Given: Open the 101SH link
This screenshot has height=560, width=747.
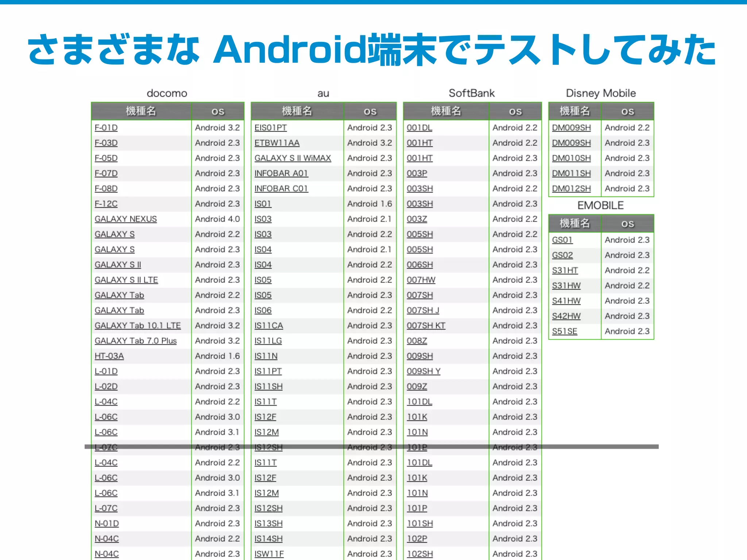Looking at the screenshot, I should pyautogui.click(x=420, y=524).
